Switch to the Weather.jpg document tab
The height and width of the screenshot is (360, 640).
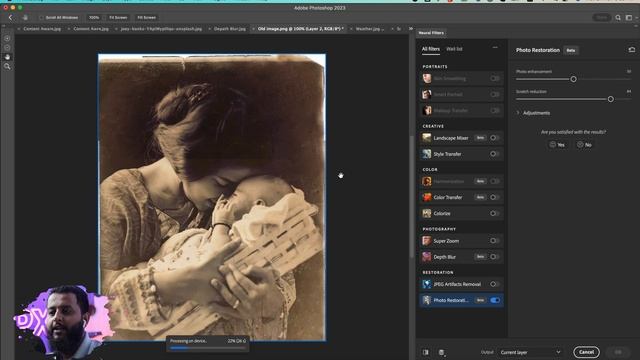pyautogui.click(x=369, y=29)
